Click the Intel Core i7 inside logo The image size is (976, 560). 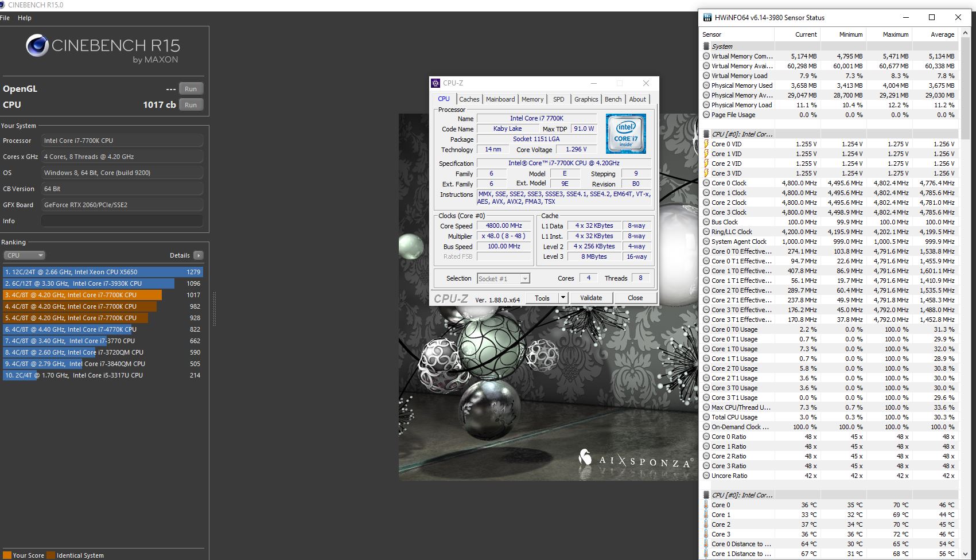tap(626, 134)
